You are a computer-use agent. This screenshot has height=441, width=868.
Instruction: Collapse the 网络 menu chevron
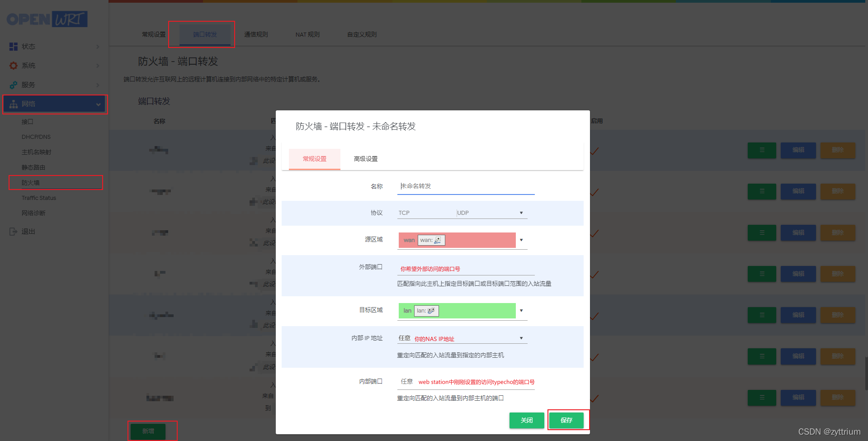click(x=98, y=104)
